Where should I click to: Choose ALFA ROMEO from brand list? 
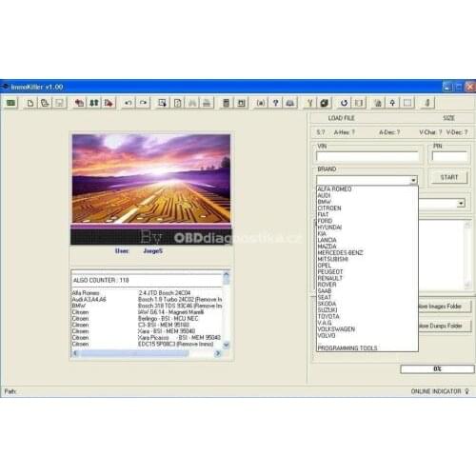pyautogui.click(x=334, y=189)
